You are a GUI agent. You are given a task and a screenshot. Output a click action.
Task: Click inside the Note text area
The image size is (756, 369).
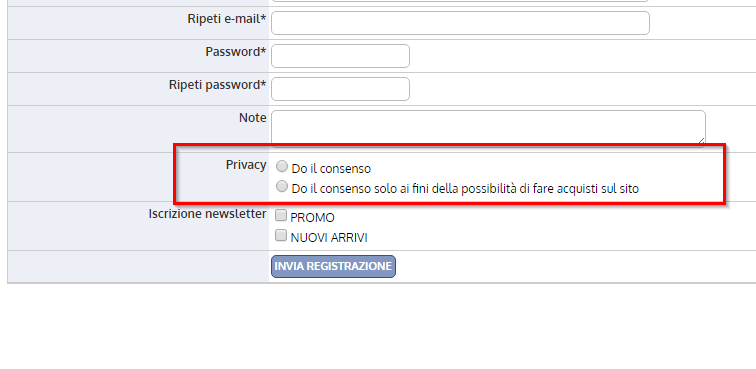pyautogui.click(x=488, y=128)
